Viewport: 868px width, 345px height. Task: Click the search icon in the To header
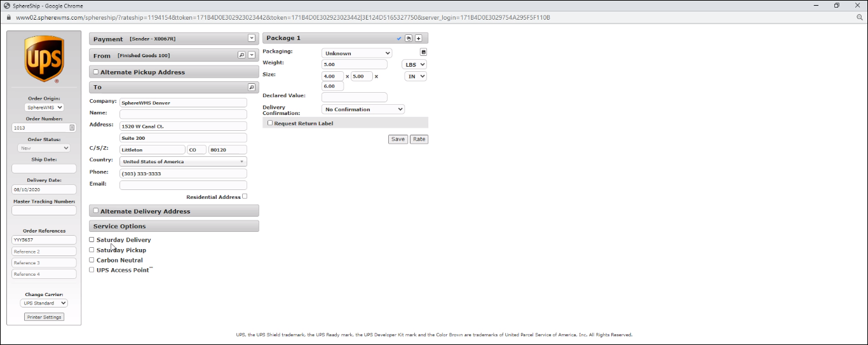[252, 87]
